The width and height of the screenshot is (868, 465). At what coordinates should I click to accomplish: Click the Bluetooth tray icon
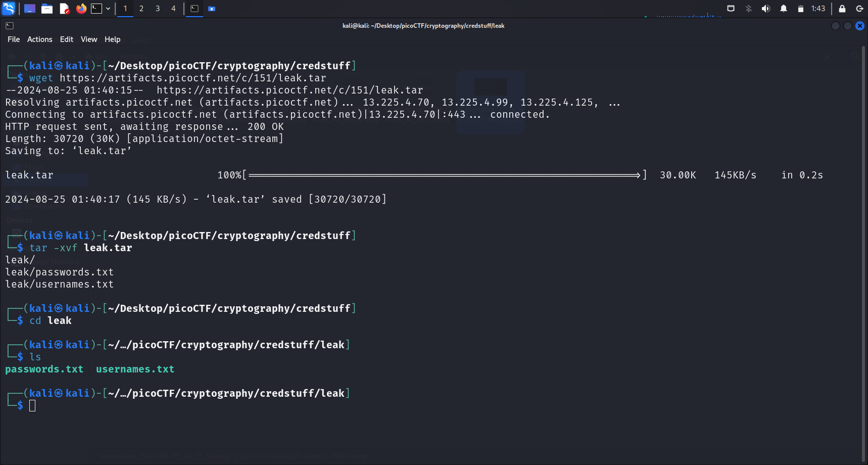point(749,9)
